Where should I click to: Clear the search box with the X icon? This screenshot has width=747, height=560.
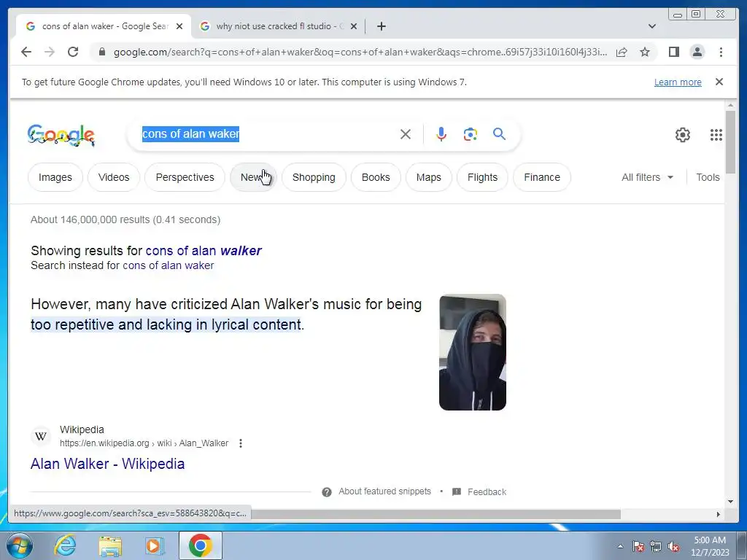[406, 134]
